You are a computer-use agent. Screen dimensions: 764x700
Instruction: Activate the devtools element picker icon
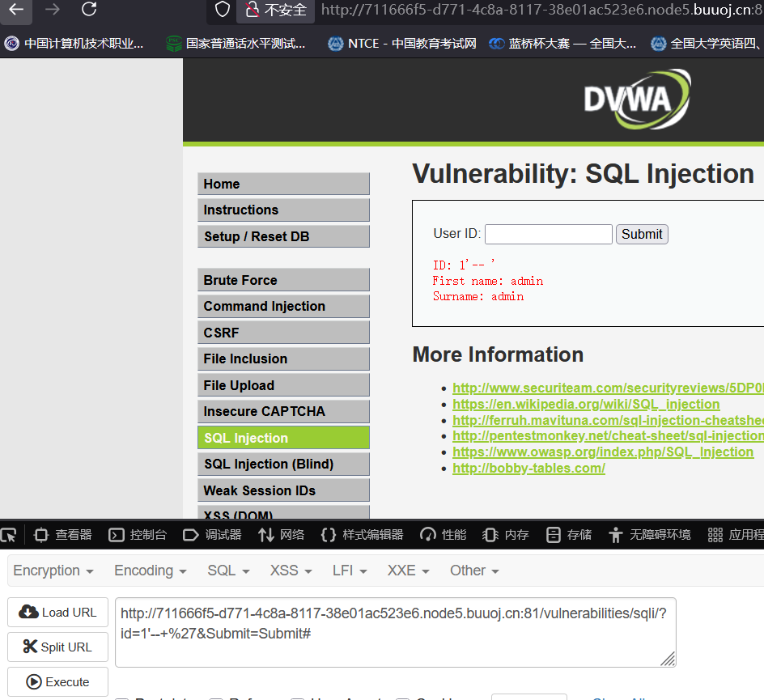9,535
